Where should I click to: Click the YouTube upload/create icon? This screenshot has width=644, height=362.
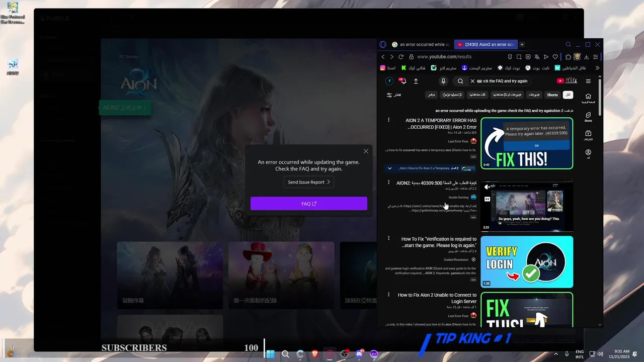(x=416, y=81)
